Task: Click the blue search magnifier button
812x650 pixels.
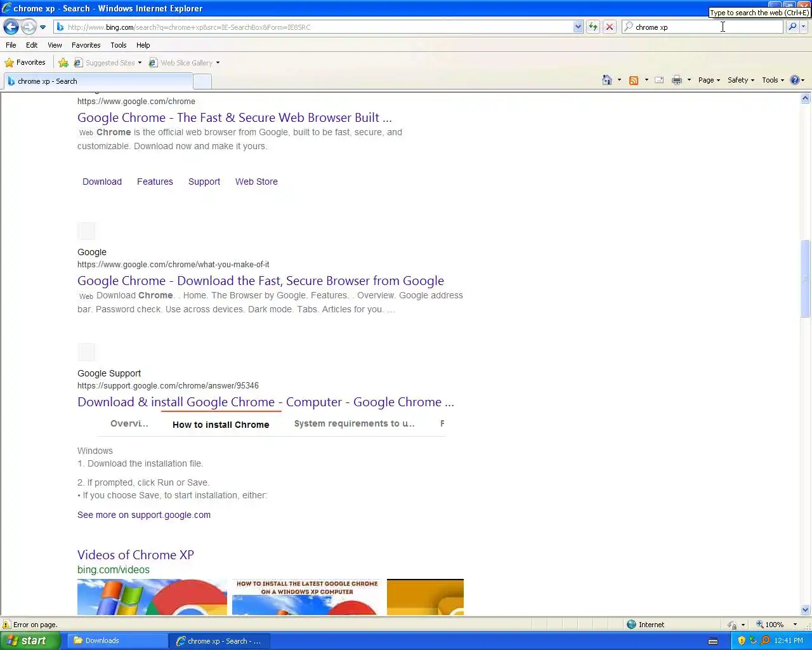Action: [792, 27]
